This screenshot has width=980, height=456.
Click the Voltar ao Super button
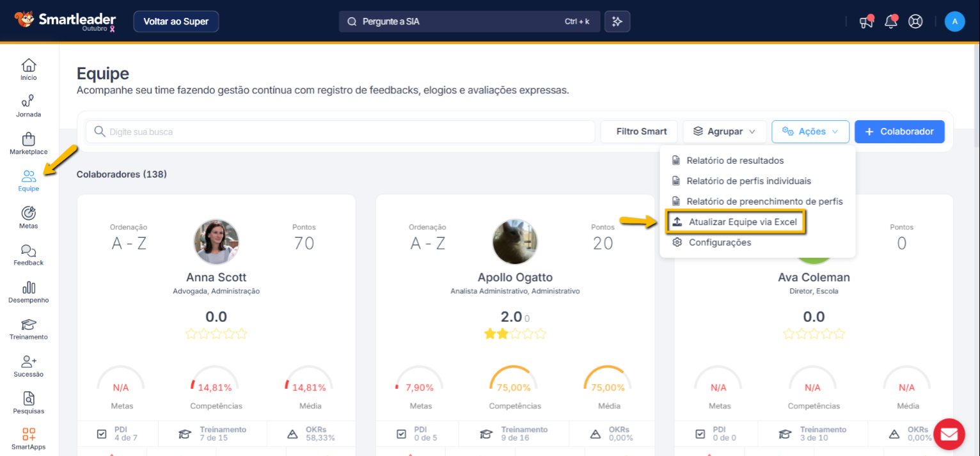pos(176,22)
